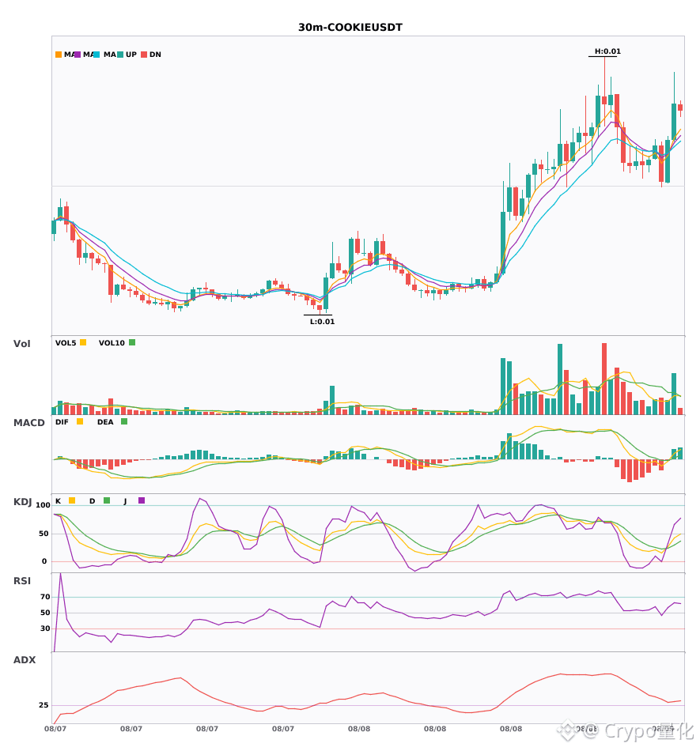Image resolution: width=700 pixels, height=751 pixels.
Task: Click the purple J legend square
Action: click(x=142, y=500)
